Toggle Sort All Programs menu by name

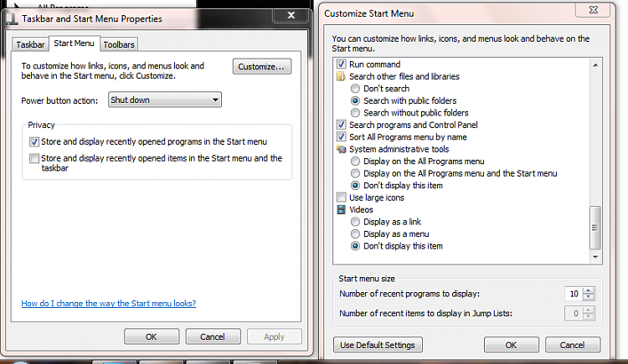pyautogui.click(x=341, y=136)
